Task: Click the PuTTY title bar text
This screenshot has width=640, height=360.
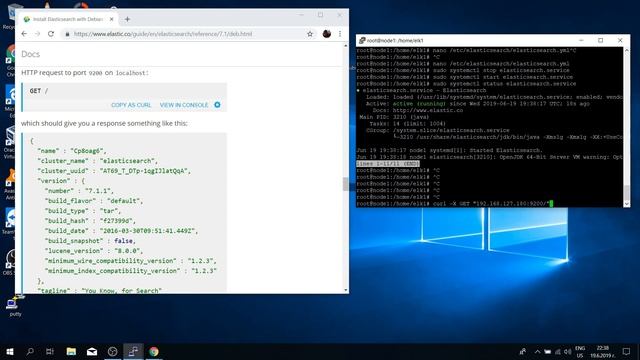Action: point(395,40)
